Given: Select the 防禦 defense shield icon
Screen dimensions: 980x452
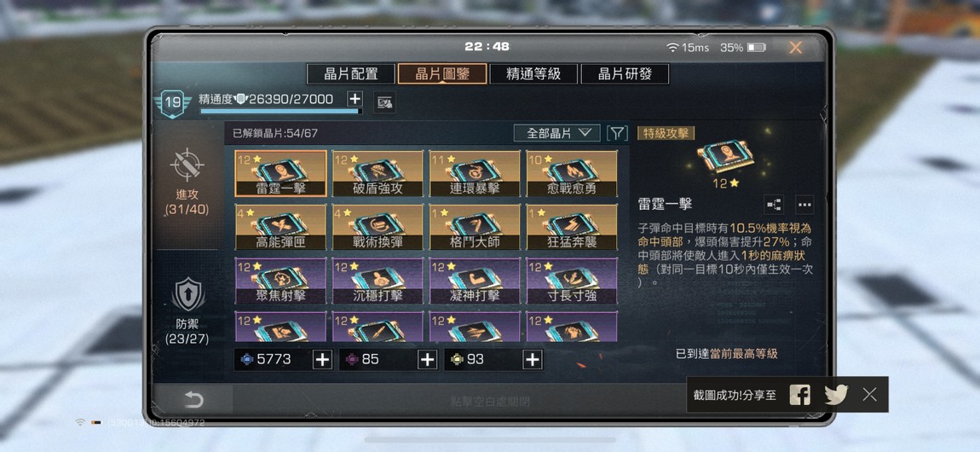Looking at the screenshot, I should (187, 295).
